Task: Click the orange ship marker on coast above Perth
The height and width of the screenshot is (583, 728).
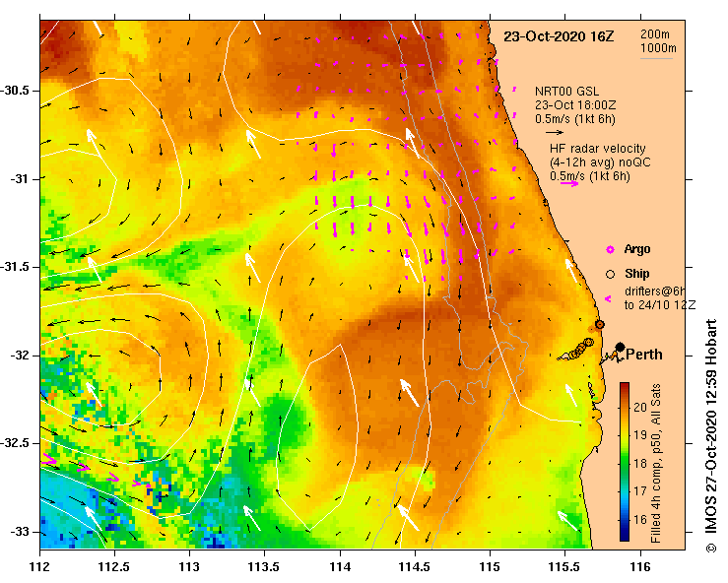Action: [599, 324]
